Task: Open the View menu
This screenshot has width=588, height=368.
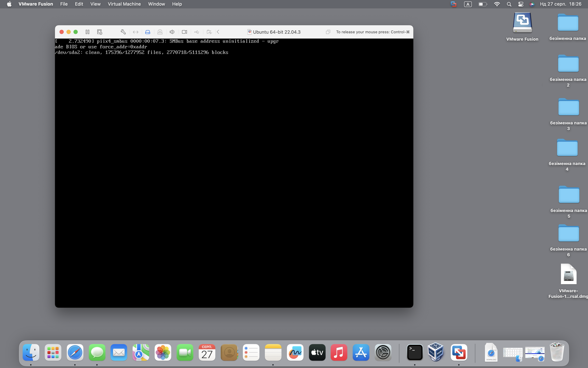Action: pyautogui.click(x=95, y=4)
